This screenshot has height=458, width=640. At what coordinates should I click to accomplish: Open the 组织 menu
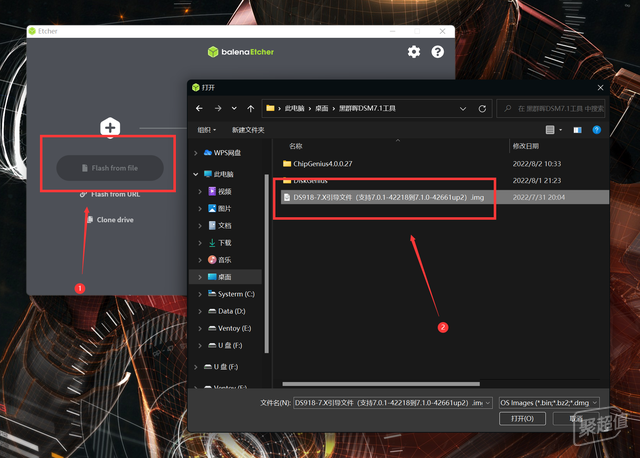pos(207,130)
